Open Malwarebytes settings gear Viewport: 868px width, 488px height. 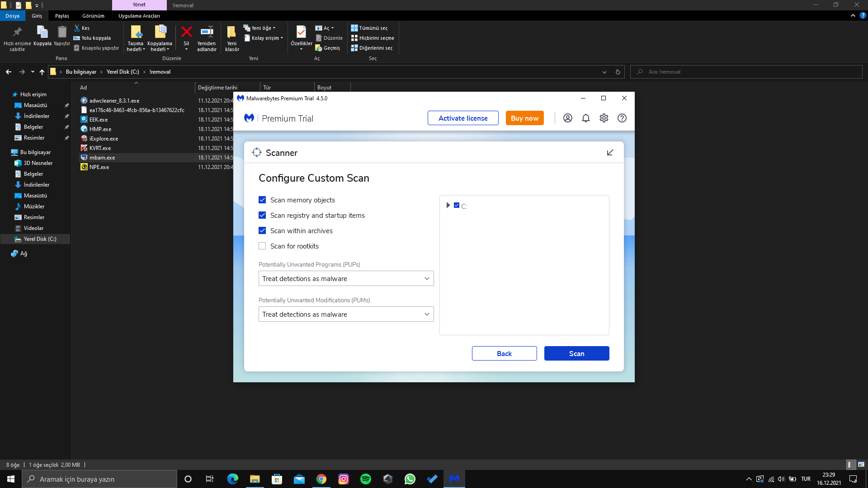[604, 118]
